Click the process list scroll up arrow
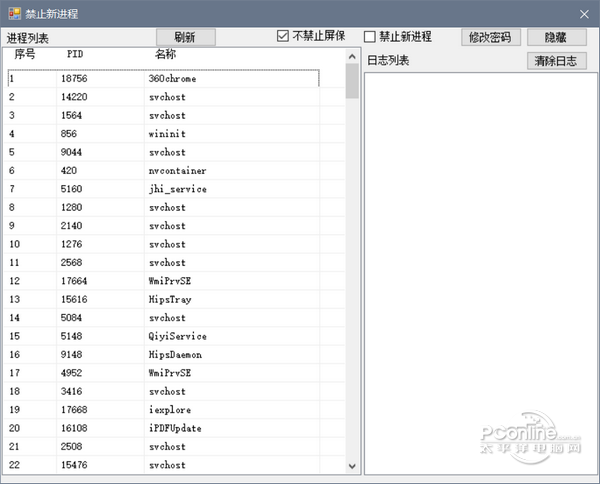The image size is (600, 484). tap(352, 57)
